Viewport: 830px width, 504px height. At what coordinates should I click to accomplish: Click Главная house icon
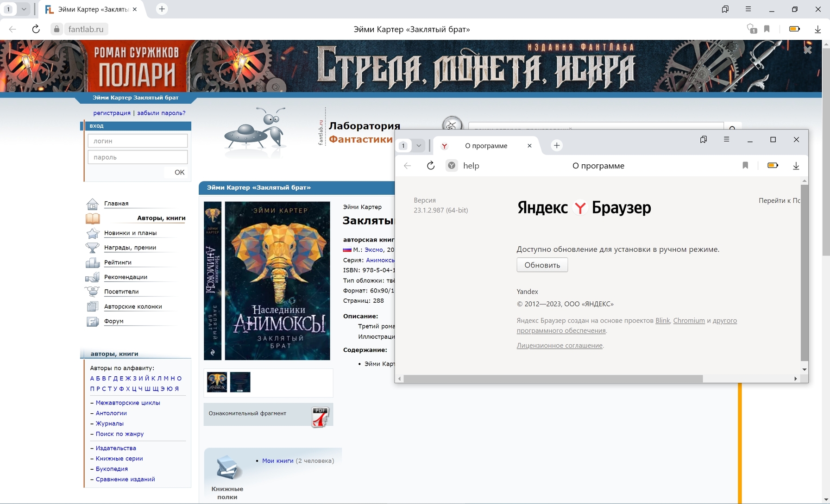click(x=93, y=204)
